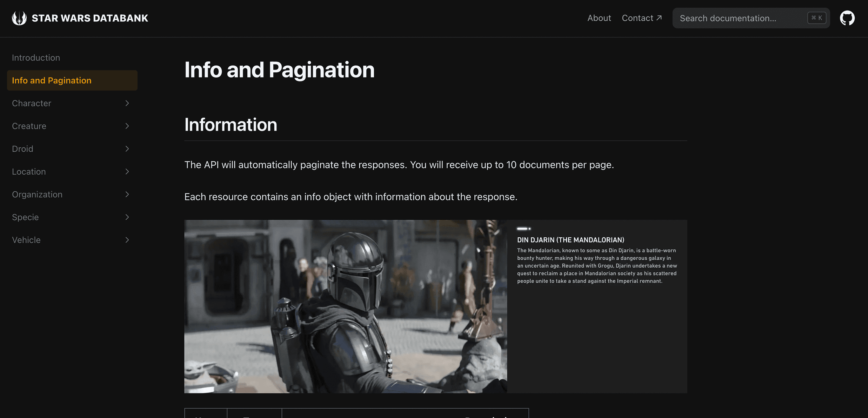
Task: Click the Information section heading
Action: tap(231, 125)
